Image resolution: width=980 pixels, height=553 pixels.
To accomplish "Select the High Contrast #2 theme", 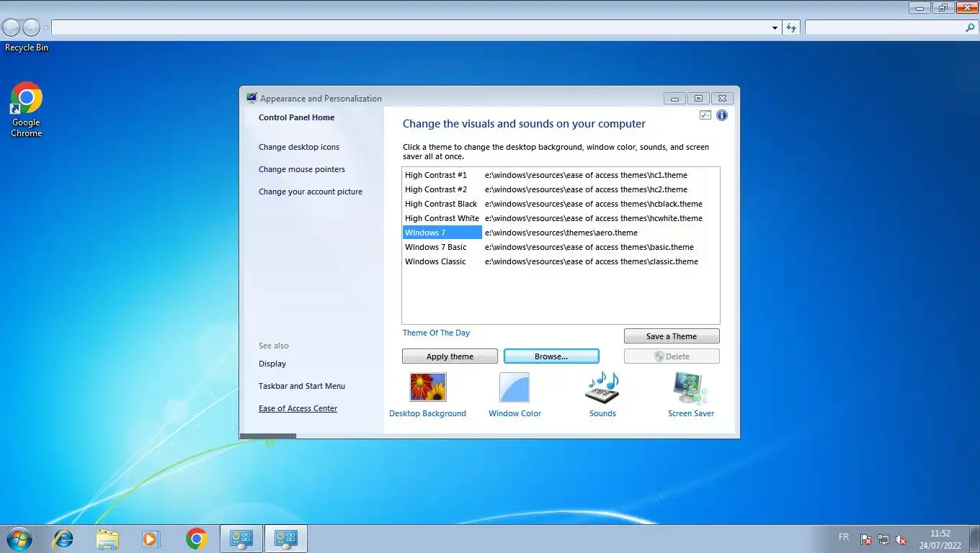I will (436, 189).
